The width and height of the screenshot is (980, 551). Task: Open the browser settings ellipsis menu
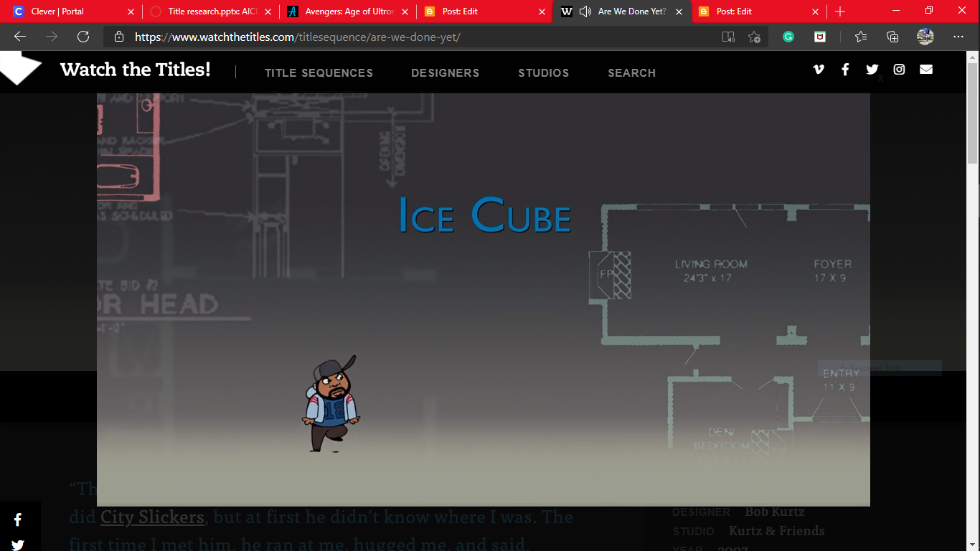tap(958, 37)
